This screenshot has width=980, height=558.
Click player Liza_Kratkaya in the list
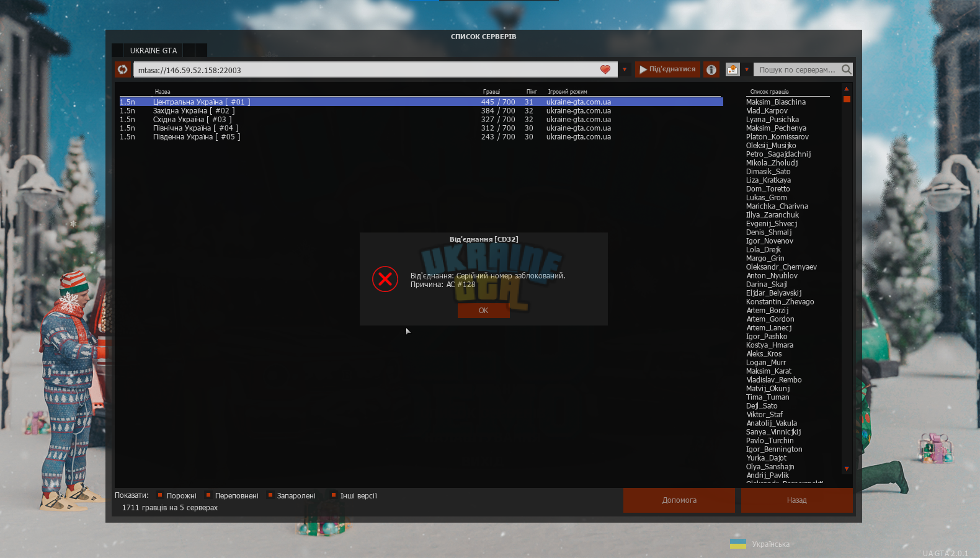tap(768, 180)
